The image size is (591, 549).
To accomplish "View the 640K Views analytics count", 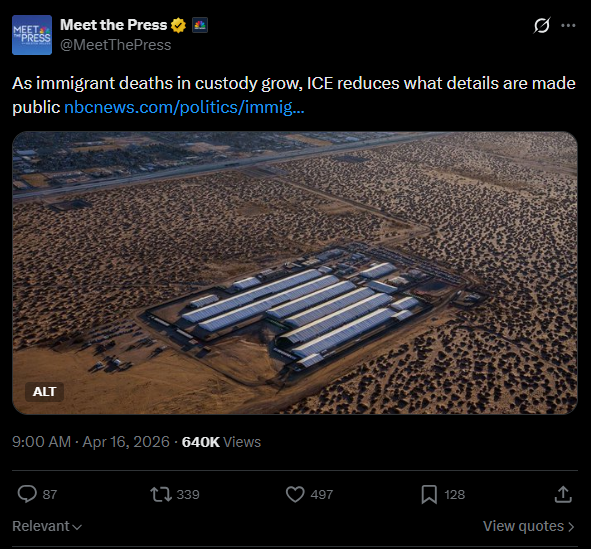I will coord(221,442).
